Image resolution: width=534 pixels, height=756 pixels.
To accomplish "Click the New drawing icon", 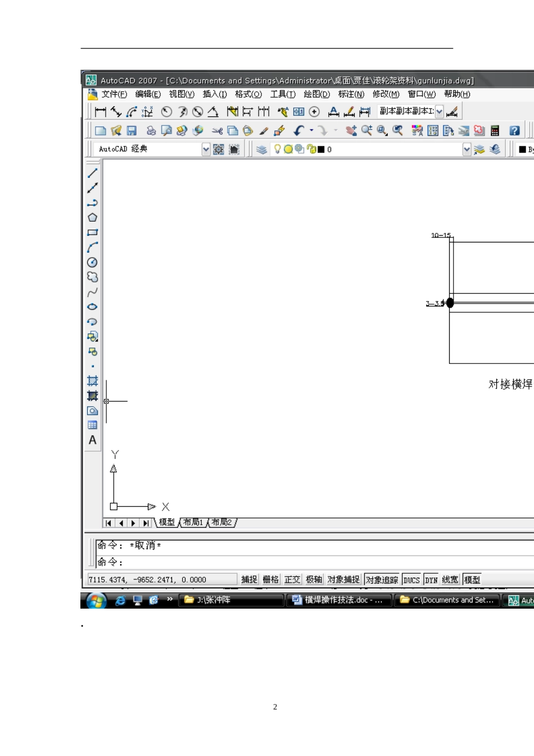I will [x=101, y=130].
